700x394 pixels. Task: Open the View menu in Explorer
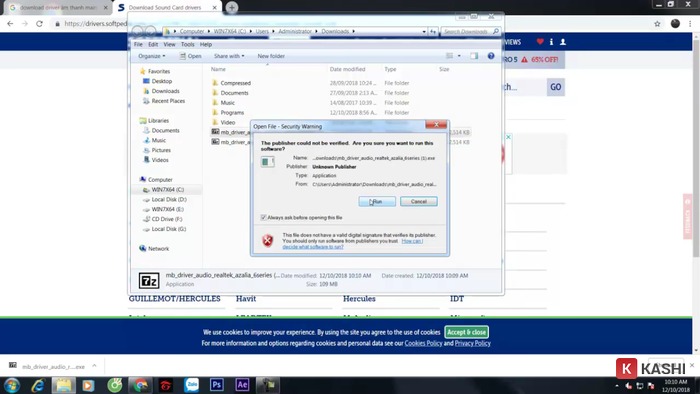[169, 45]
